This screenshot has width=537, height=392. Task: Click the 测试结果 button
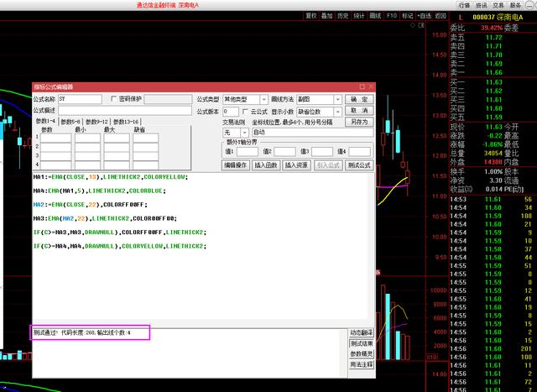click(x=362, y=343)
